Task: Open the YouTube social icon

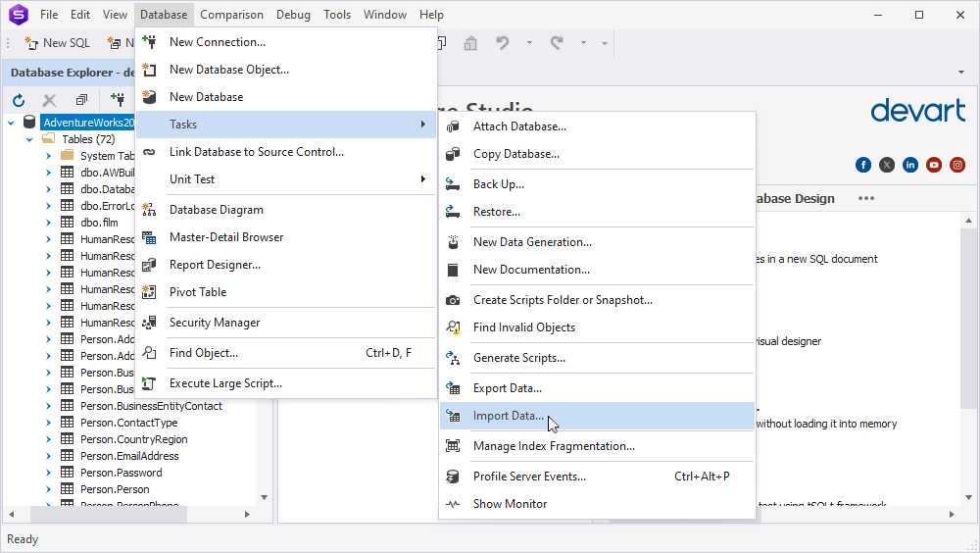Action: [x=934, y=165]
